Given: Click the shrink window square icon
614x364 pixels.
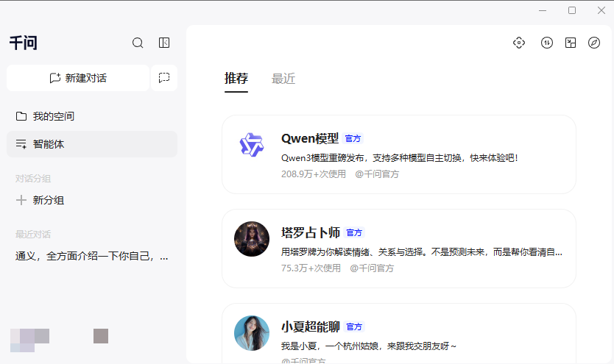Looking at the screenshot, I should pyautogui.click(x=571, y=43).
